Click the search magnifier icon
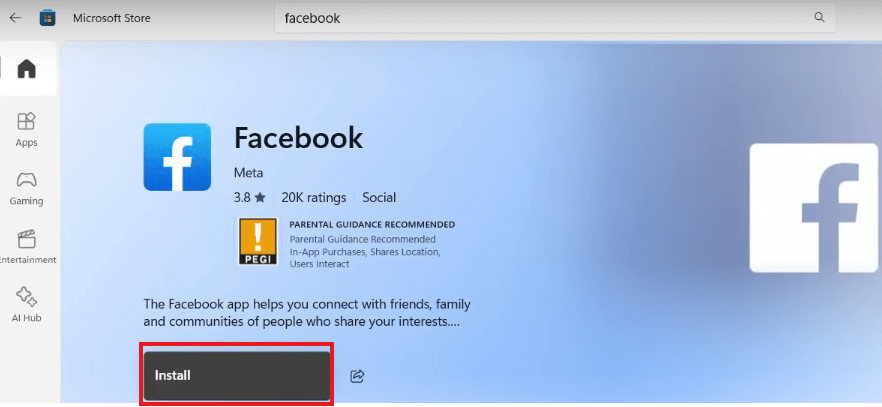 click(820, 17)
